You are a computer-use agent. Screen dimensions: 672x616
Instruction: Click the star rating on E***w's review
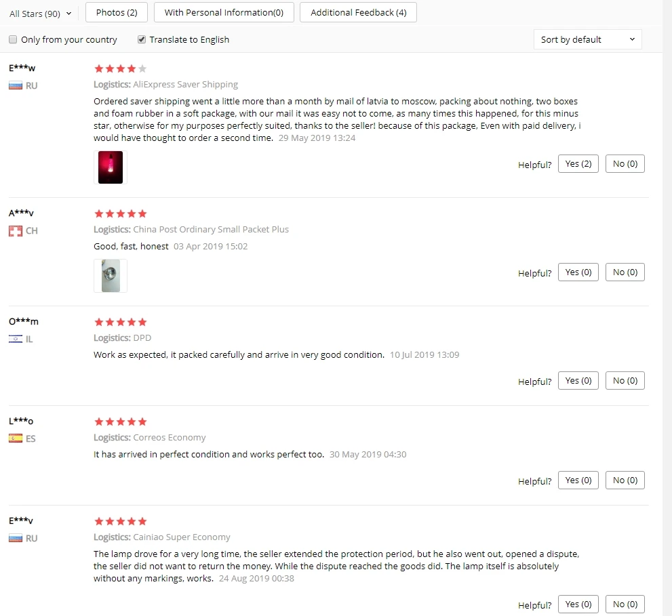[121, 68]
